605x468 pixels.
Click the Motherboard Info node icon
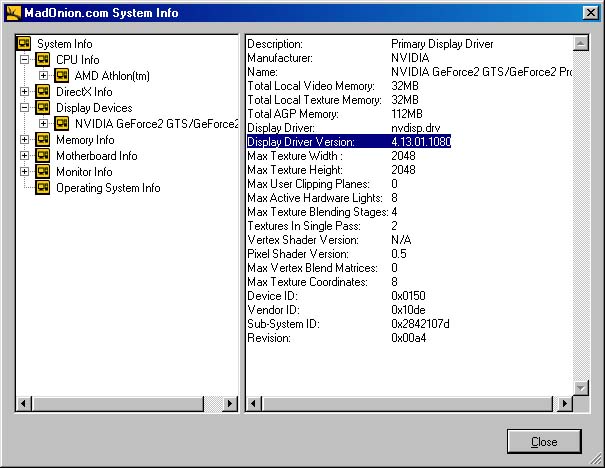click(x=43, y=156)
